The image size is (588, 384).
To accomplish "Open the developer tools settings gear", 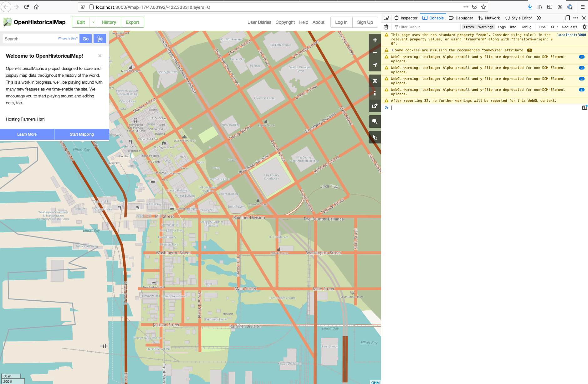I will pyautogui.click(x=584, y=27).
